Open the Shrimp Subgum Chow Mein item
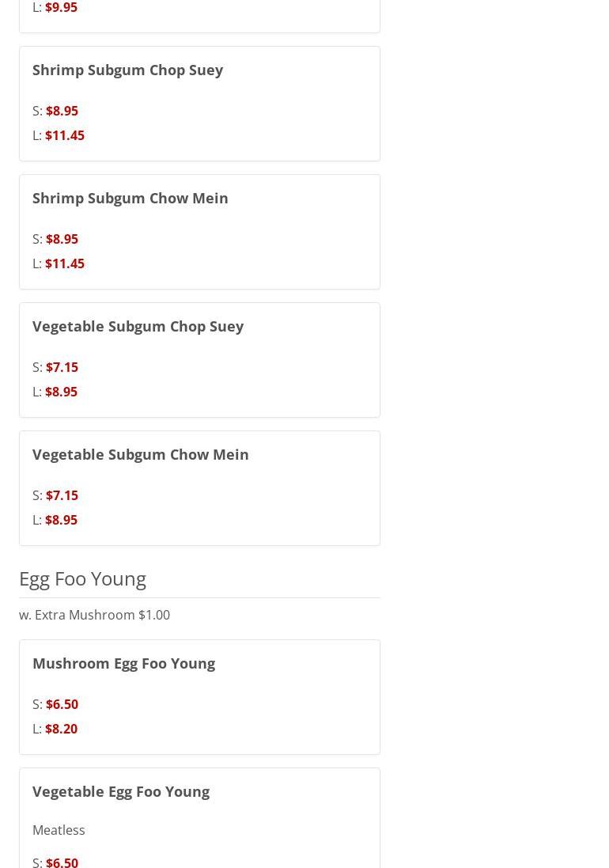The width and height of the screenshot is (609, 868). point(130,198)
